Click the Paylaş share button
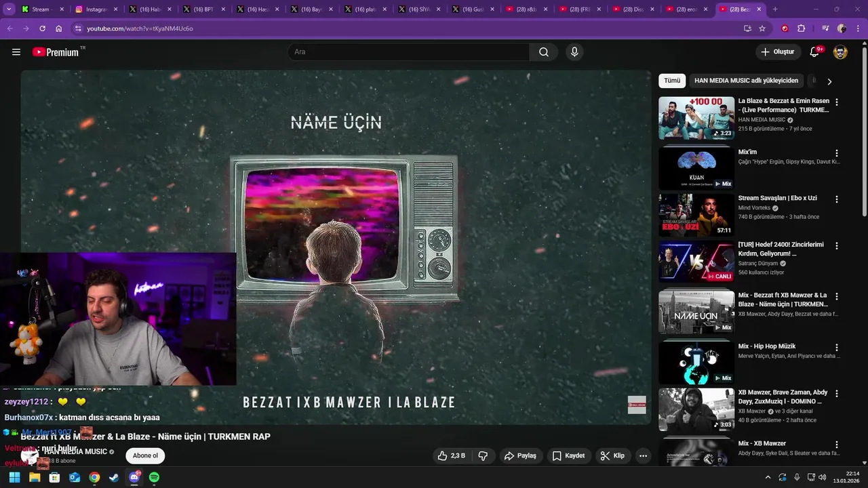The image size is (868, 488). tap(520, 456)
